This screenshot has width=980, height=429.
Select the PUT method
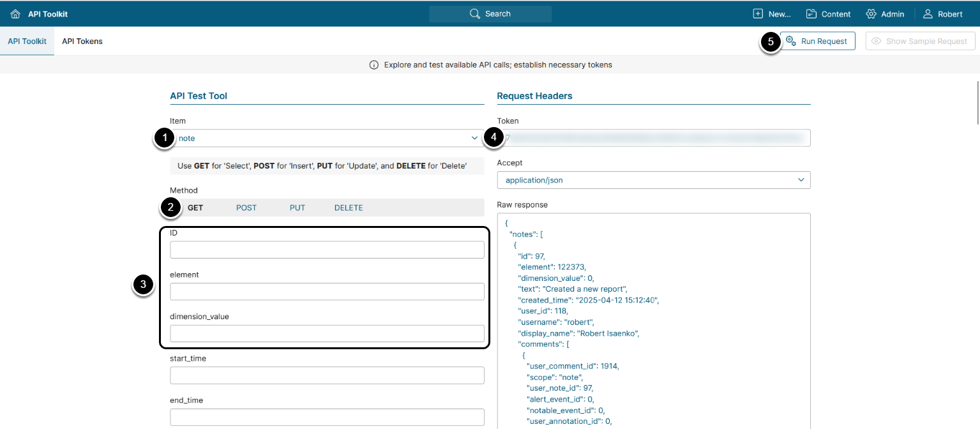[298, 207]
